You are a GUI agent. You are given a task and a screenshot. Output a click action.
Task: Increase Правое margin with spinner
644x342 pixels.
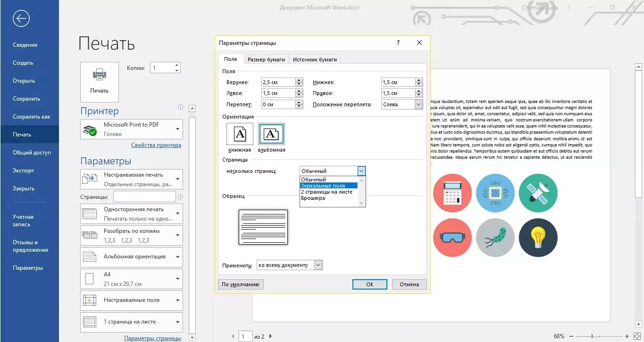419,91
